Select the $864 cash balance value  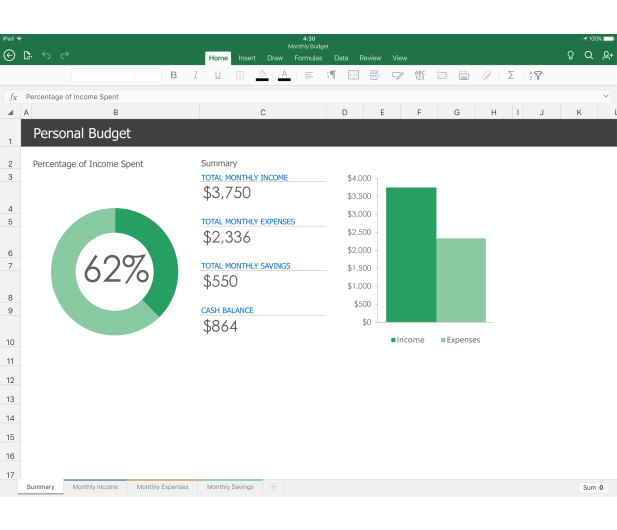[220, 327]
